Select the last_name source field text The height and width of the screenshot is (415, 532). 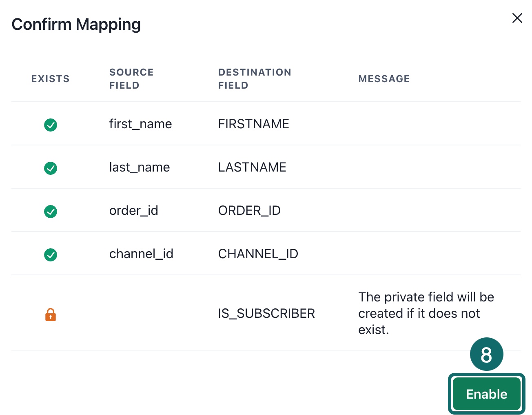click(x=140, y=167)
